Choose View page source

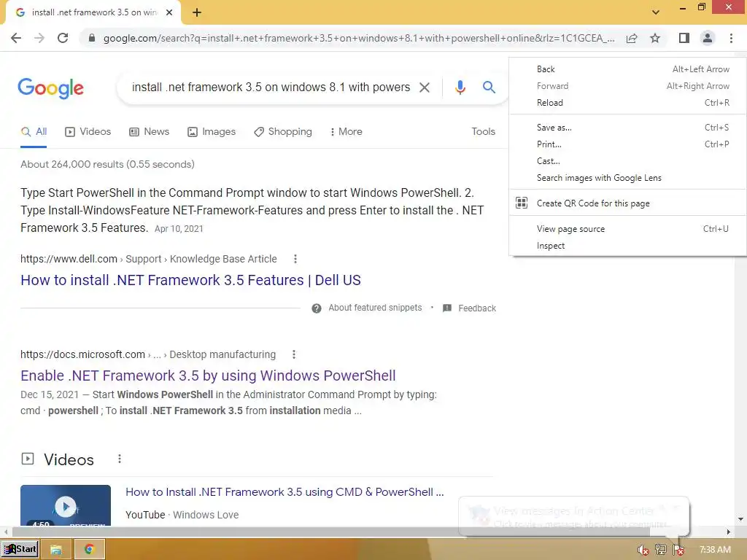pyautogui.click(x=627, y=229)
